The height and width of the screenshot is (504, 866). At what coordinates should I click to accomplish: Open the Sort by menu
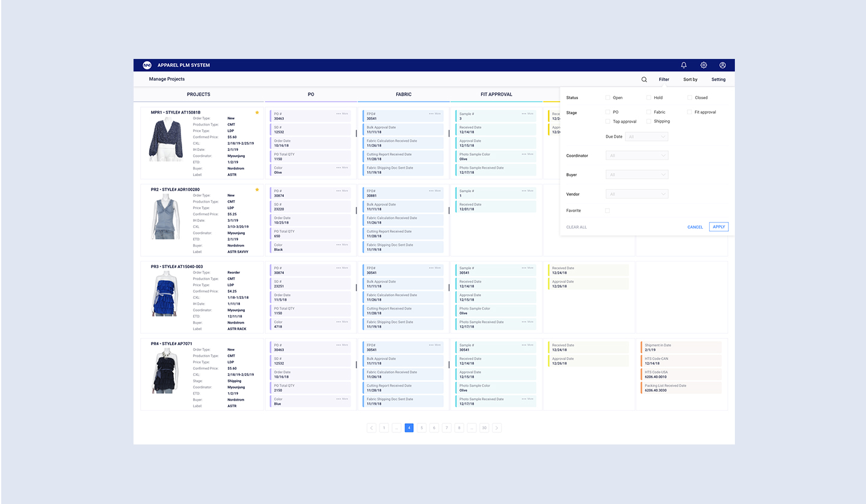pyautogui.click(x=690, y=79)
